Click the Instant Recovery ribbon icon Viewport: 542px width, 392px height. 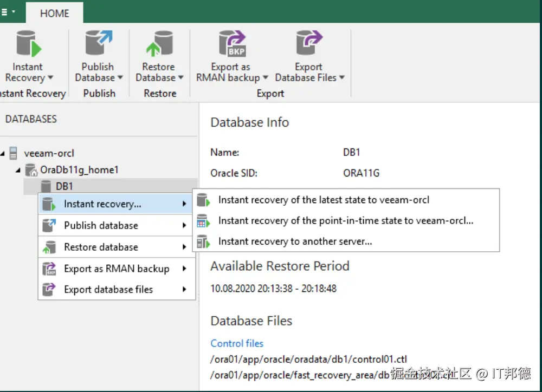coord(28,44)
